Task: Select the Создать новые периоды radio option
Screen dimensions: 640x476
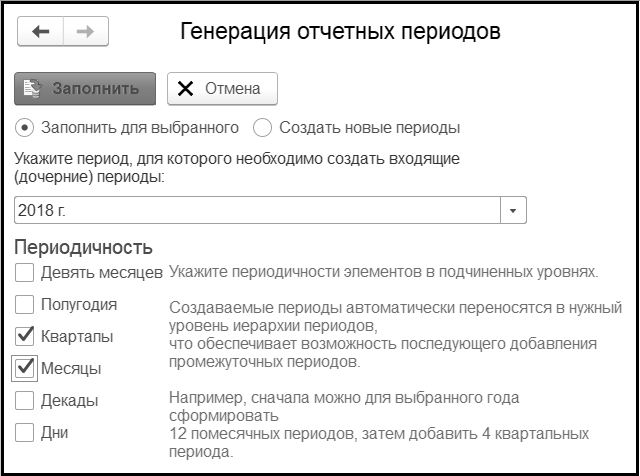Action: coord(262,128)
